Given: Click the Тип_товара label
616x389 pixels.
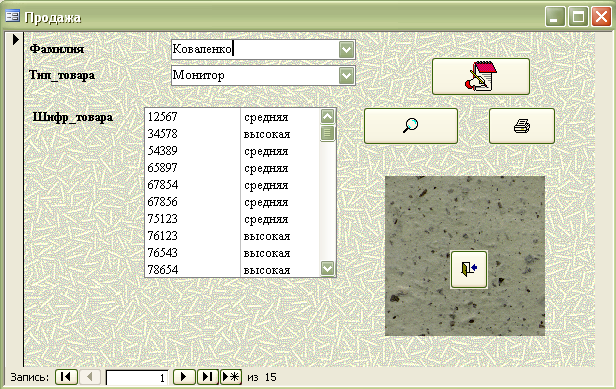Looking at the screenshot, I should [62, 75].
